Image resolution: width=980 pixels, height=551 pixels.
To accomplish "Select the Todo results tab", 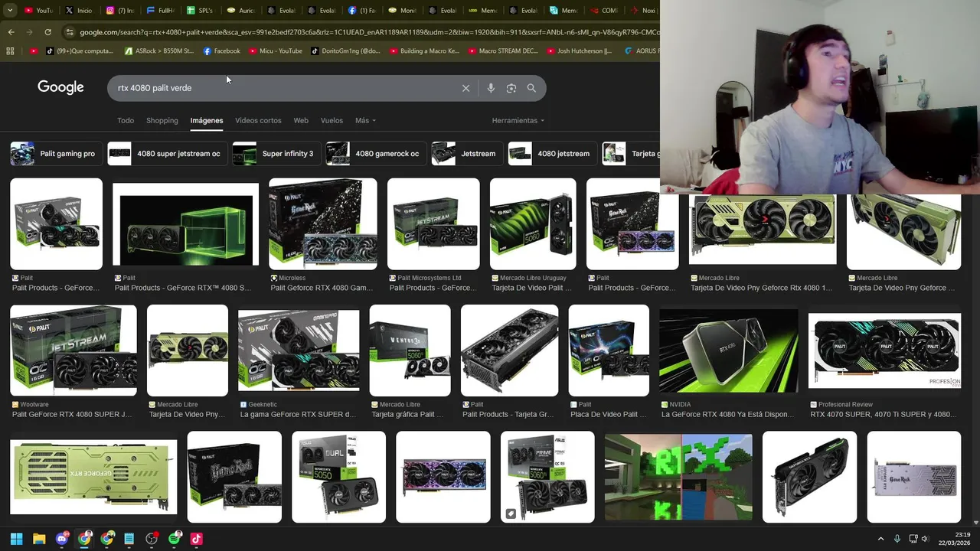I will coord(126,120).
